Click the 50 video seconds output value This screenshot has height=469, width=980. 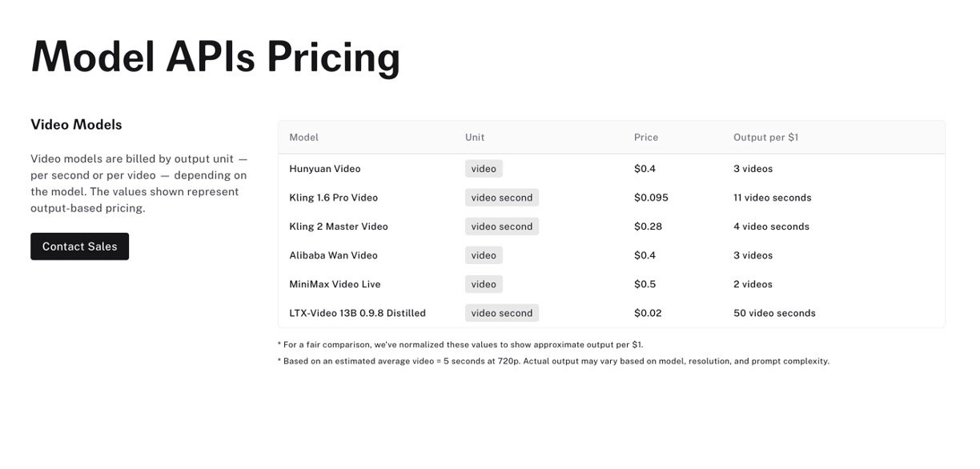point(774,313)
